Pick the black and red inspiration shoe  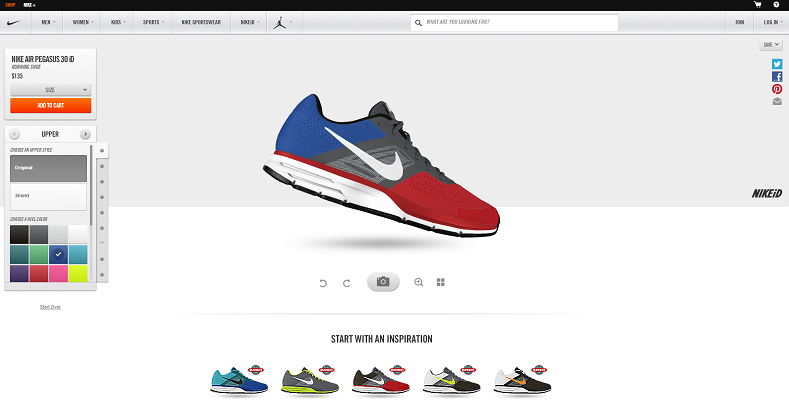[x=380, y=380]
